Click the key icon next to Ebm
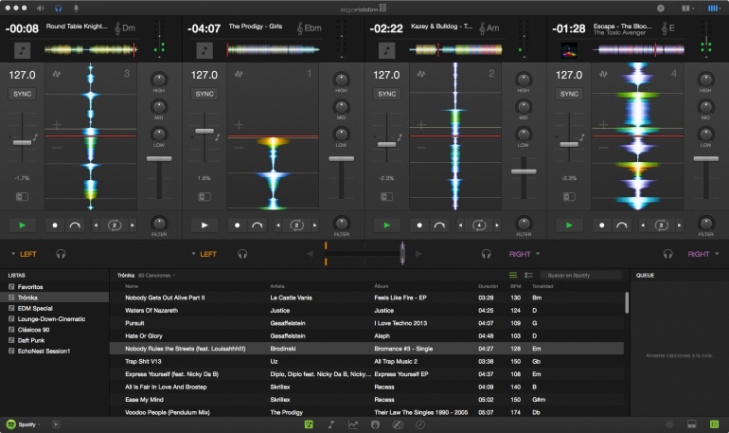 click(300, 28)
